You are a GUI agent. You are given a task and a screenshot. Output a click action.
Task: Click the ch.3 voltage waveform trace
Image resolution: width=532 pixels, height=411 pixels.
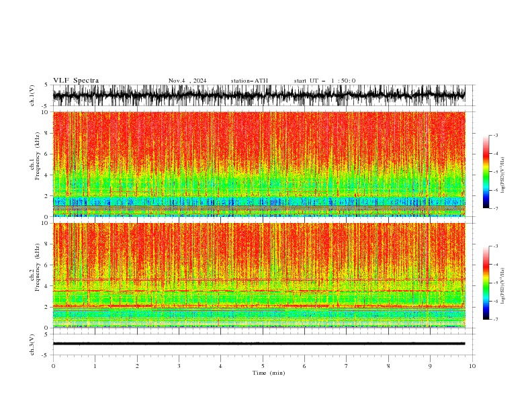coord(259,344)
